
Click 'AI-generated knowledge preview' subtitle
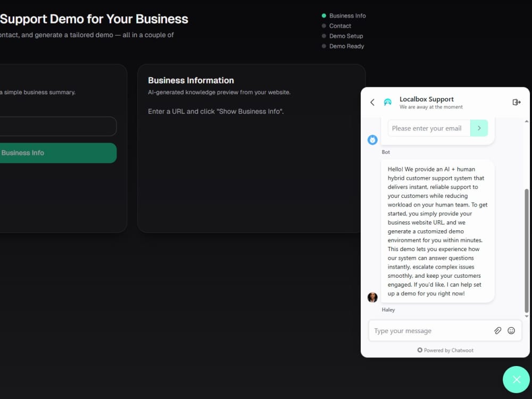pos(219,92)
